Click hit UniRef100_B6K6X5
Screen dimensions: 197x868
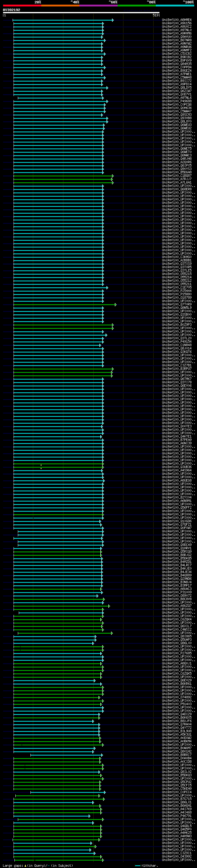pyautogui.click(x=177, y=717)
